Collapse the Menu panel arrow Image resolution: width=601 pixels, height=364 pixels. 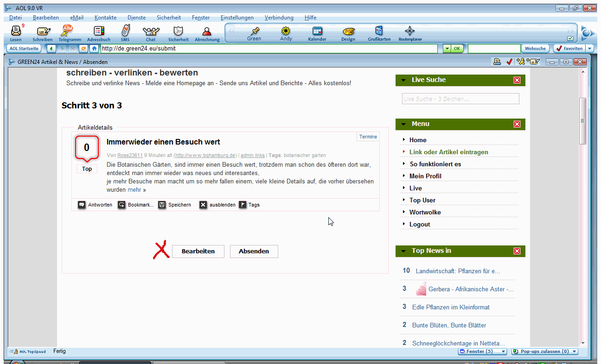[x=403, y=124]
